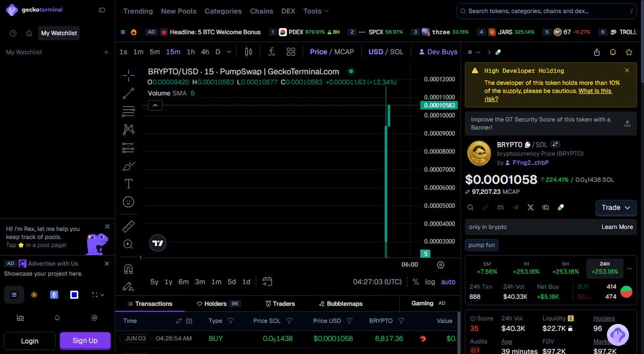Toggle percent scale on the chart
The image size is (644, 354).
(x=416, y=282)
